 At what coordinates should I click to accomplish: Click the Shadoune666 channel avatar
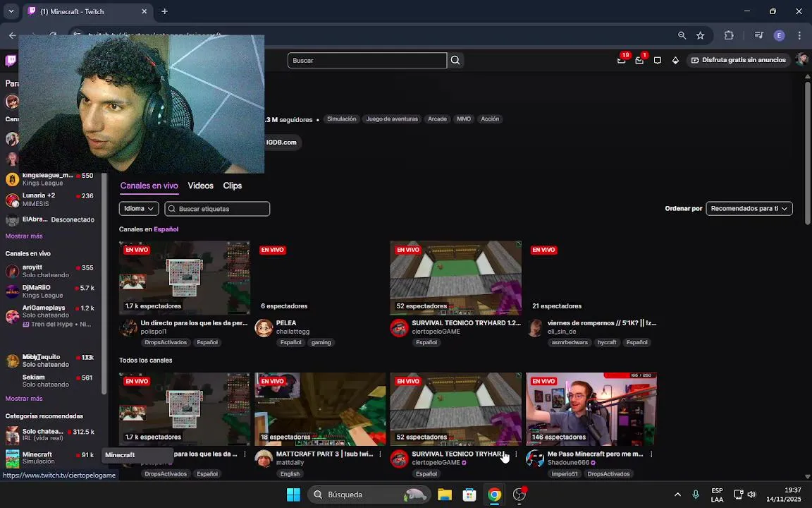tap(535, 458)
